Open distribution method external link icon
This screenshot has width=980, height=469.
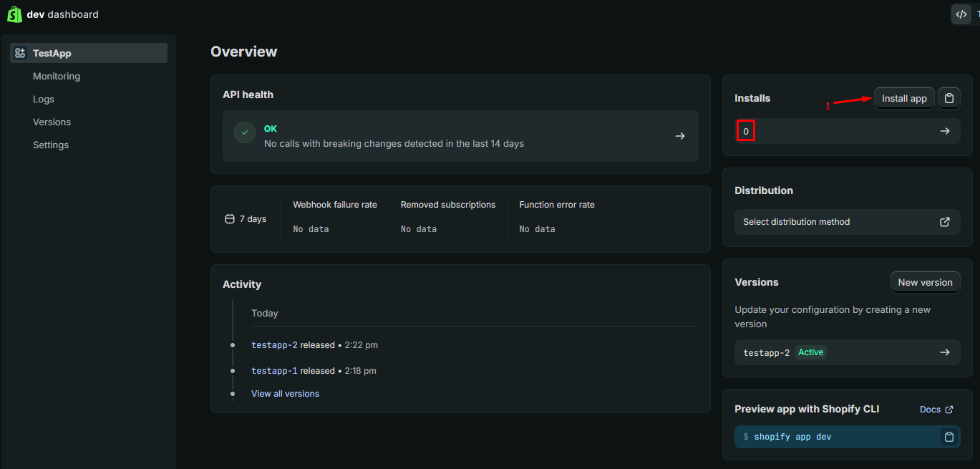click(x=945, y=222)
